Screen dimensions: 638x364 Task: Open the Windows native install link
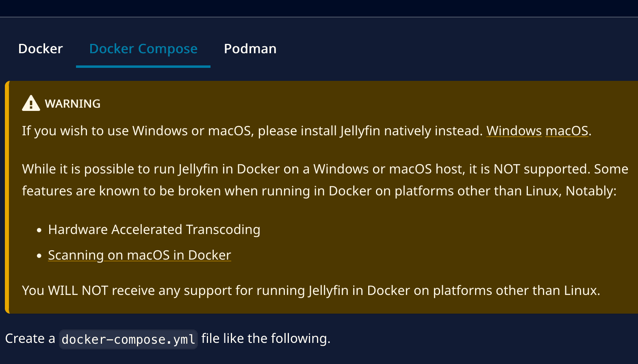pos(514,130)
